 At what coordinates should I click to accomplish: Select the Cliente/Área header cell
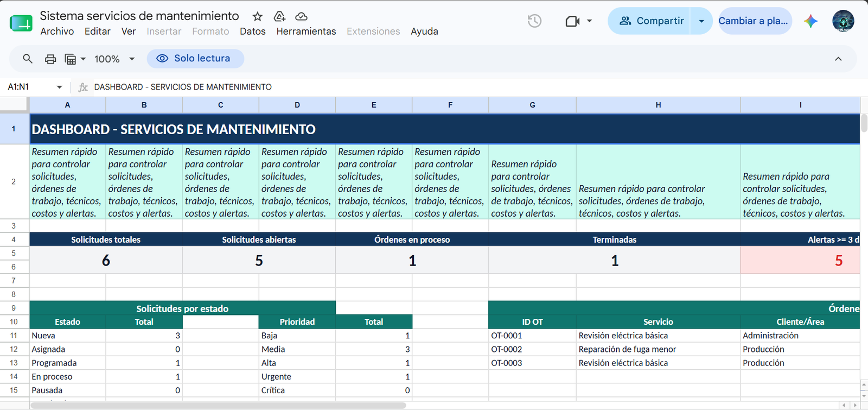pyautogui.click(x=800, y=322)
